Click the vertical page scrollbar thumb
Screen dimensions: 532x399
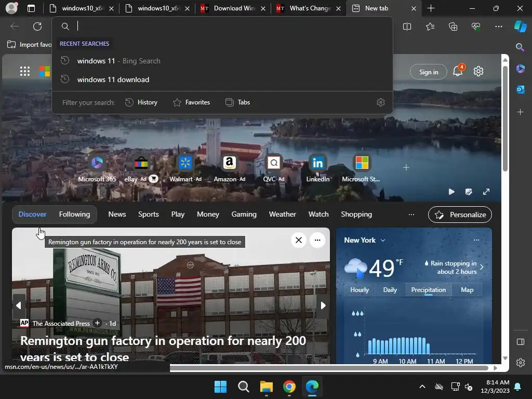click(505, 118)
